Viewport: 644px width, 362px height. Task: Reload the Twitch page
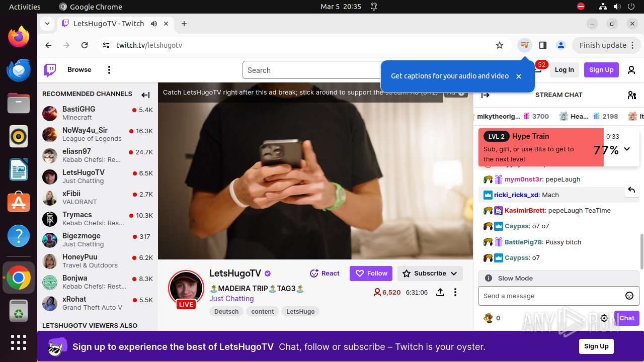pos(85,45)
